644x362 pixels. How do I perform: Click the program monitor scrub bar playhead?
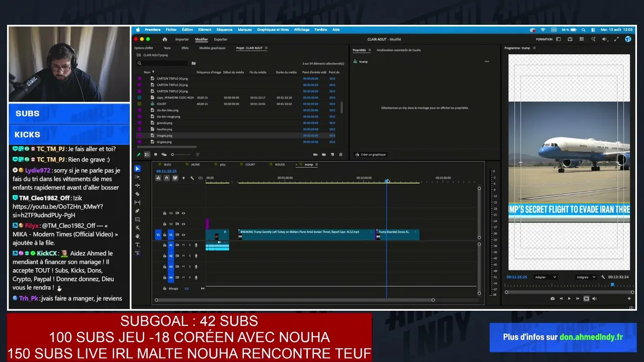tap(612, 285)
